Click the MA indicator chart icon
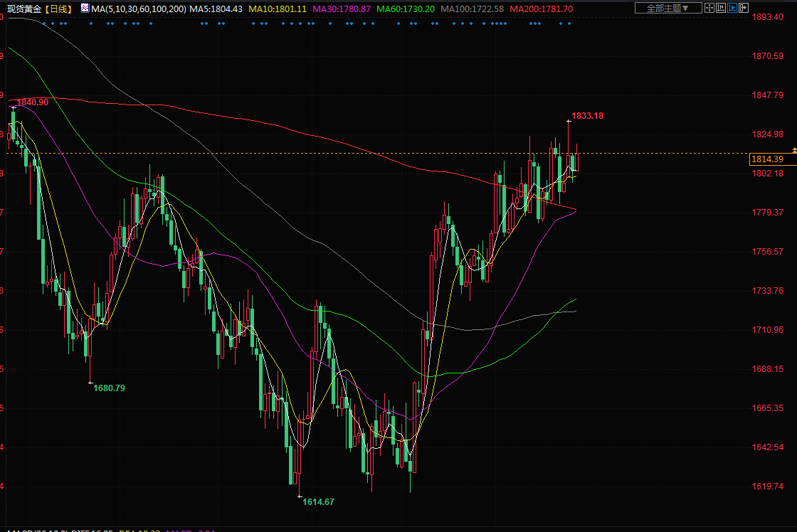 [85, 9]
